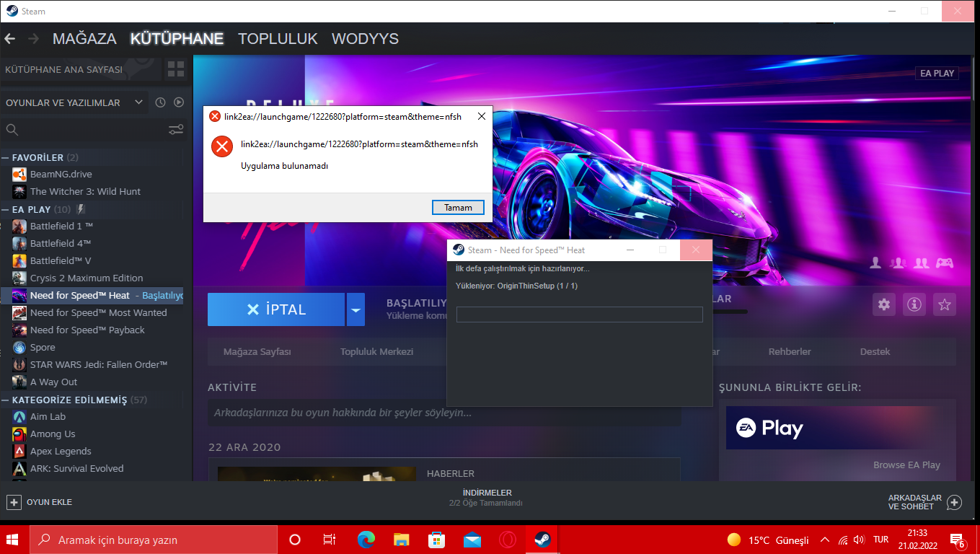Click the Among Us game icon
The width and height of the screenshot is (980, 554).
(x=19, y=434)
